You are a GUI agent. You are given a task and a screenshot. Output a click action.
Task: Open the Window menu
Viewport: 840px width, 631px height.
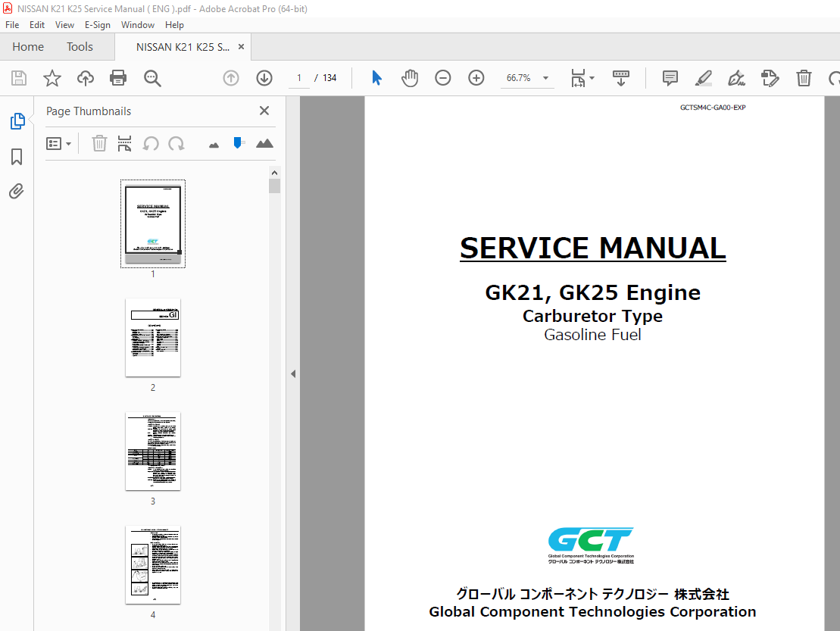click(x=138, y=25)
